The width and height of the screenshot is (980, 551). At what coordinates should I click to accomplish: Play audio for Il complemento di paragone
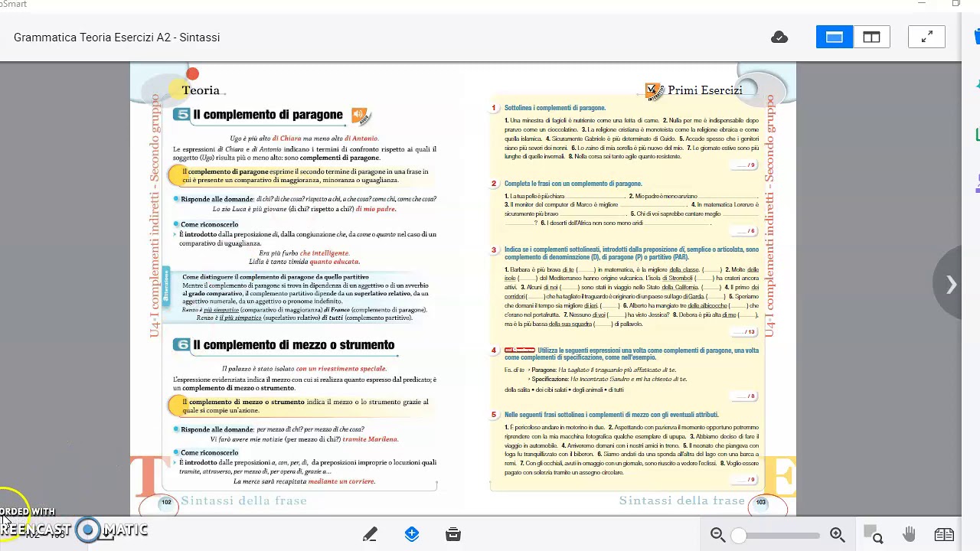359,116
